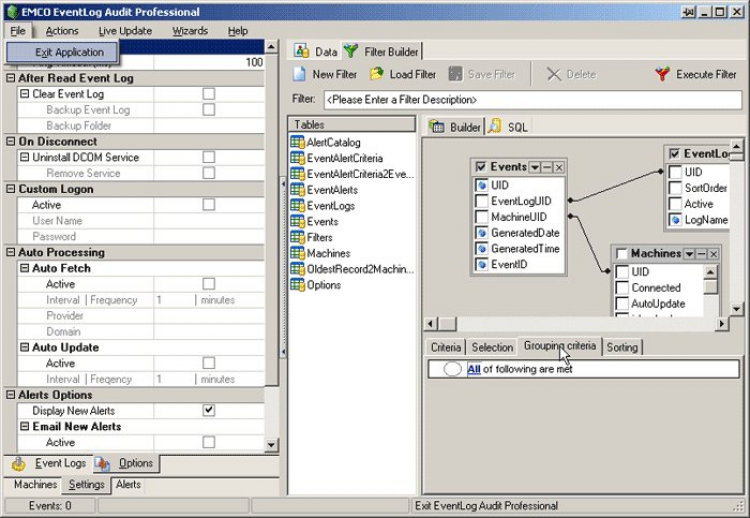Uncheck Display New Alerts checkbox
Image resolution: width=750 pixels, height=518 pixels.
click(209, 410)
